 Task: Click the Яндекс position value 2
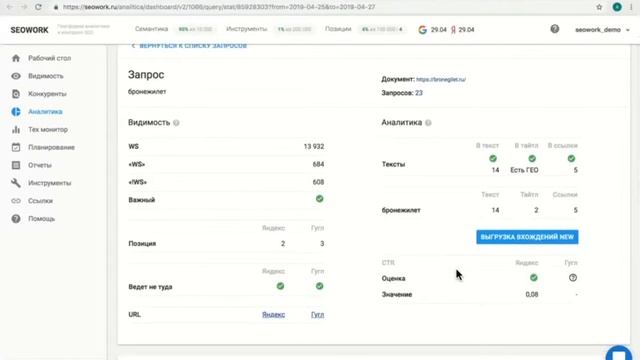tap(283, 244)
